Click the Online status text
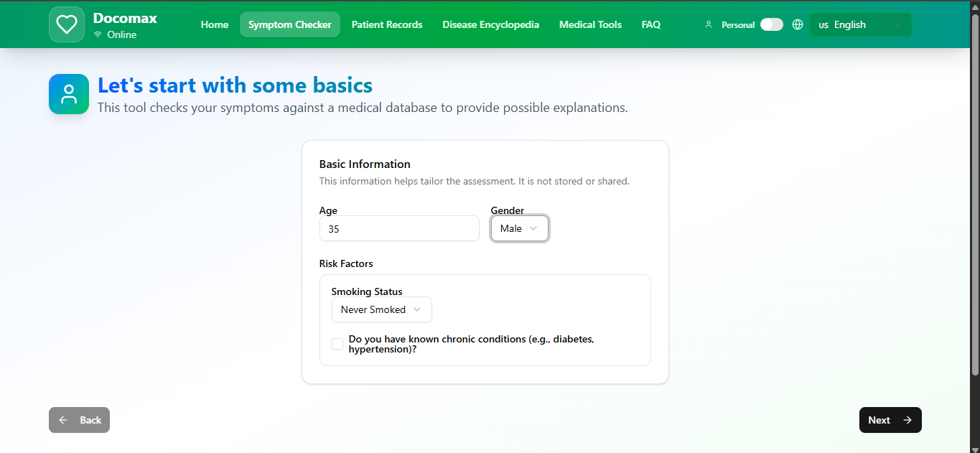 click(122, 34)
